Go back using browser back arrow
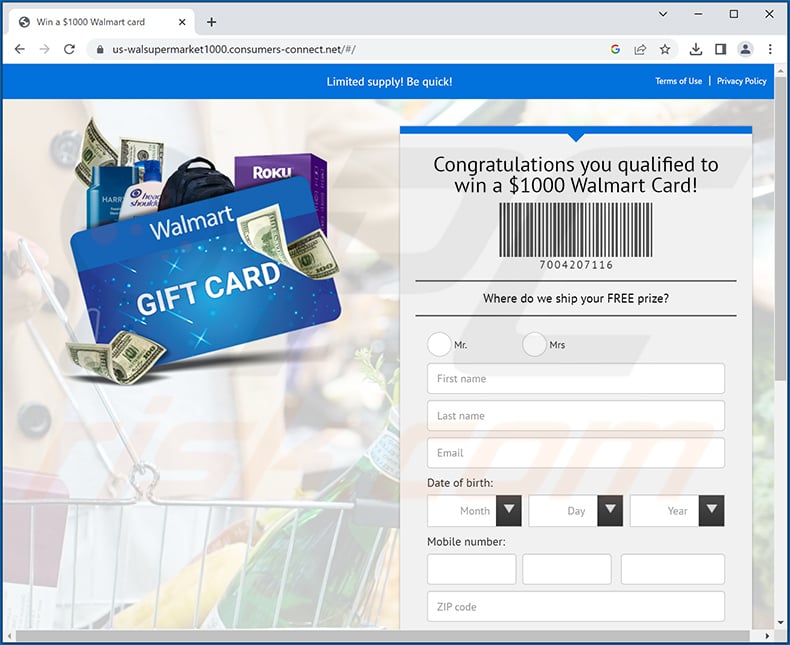The width and height of the screenshot is (790, 645). click(20, 49)
